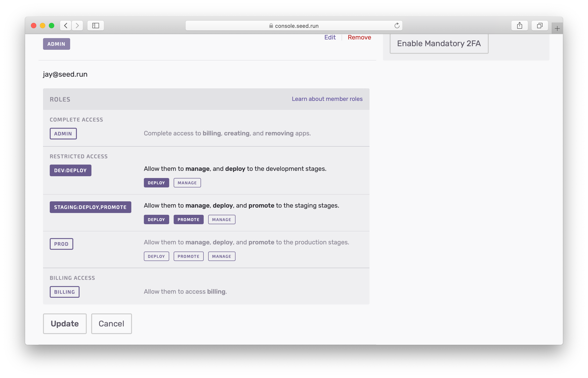Click the Update button

tap(65, 324)
